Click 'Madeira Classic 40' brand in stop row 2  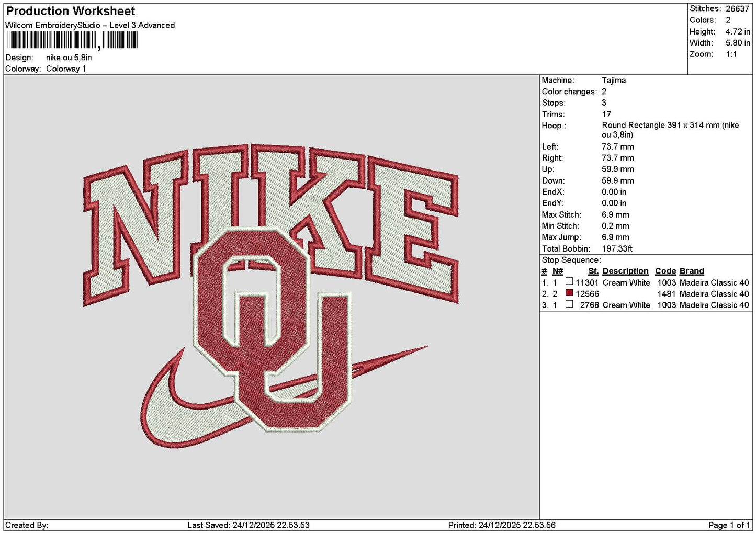[714, 294]
